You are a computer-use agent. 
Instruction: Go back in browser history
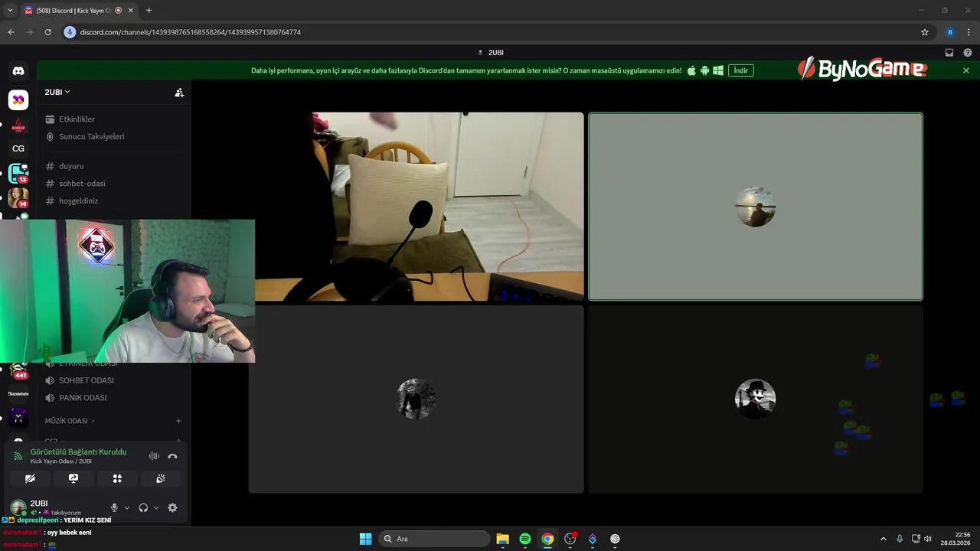tap(11, 32)
